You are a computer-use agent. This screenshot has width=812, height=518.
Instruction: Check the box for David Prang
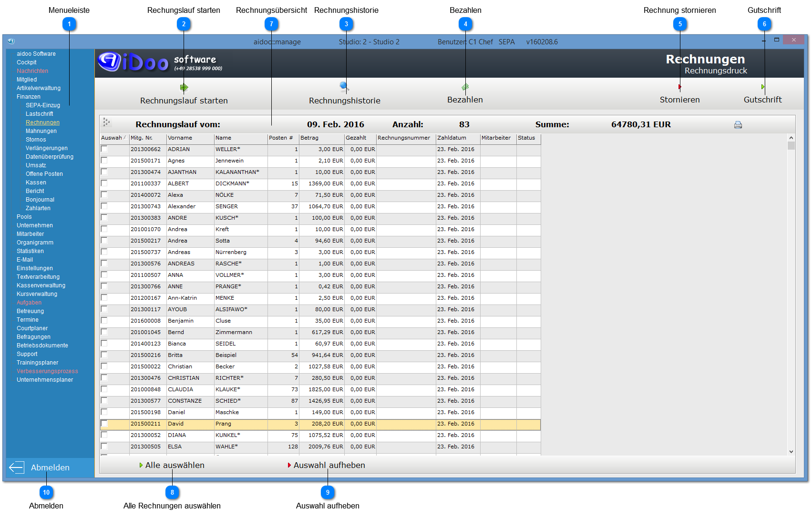(x=104, y=424)
